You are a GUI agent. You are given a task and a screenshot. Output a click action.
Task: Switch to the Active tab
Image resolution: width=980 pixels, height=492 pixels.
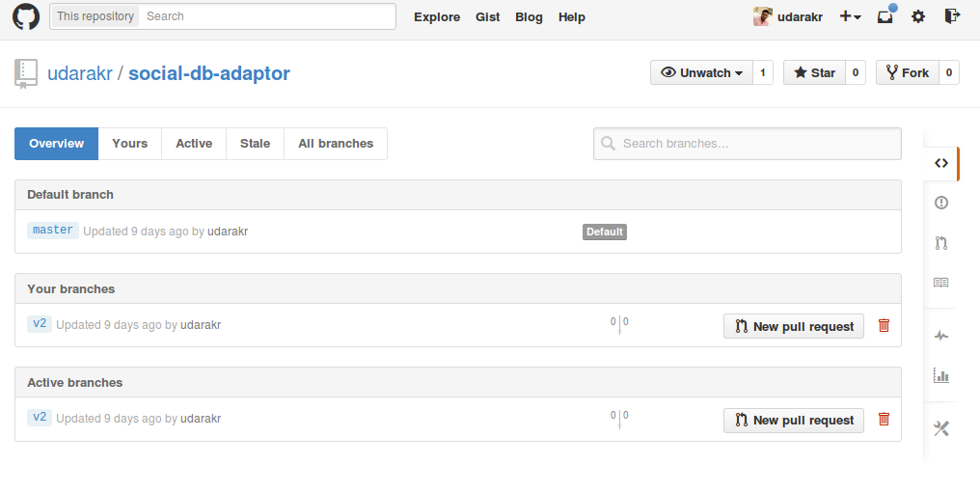[194, 144]
